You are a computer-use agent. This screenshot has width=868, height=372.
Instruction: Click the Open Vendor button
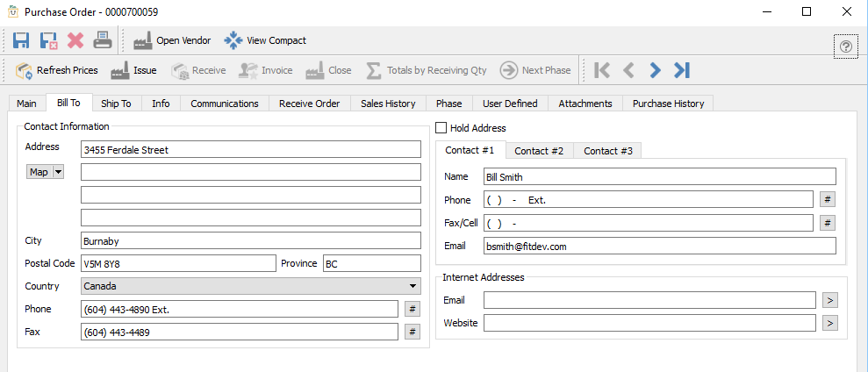(x=172, y=40)
